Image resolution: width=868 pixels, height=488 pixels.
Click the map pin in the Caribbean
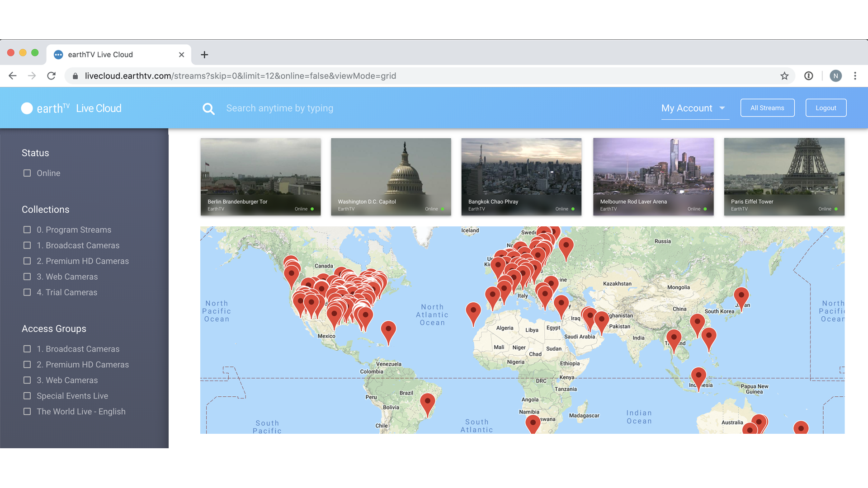pyautogui.click(x=388, y=332)
